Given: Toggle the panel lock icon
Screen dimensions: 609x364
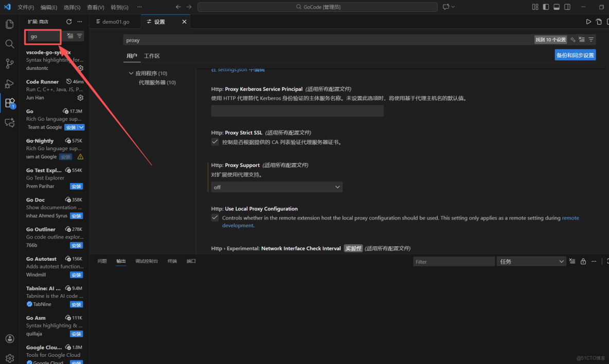Looking at the screenshot, I should pos(583,261).
